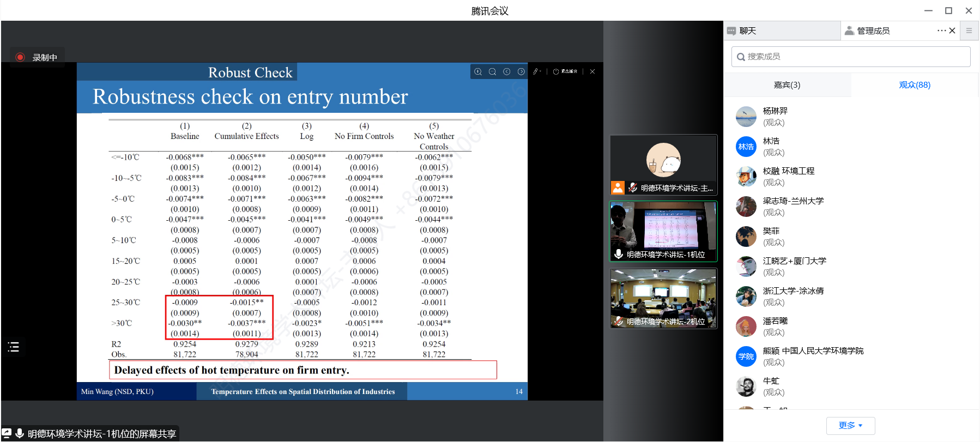Toggle muted mic on 明德环境学术讲坛-主 tile
This screenshot has height=442, width=980.
pos(633,188)
